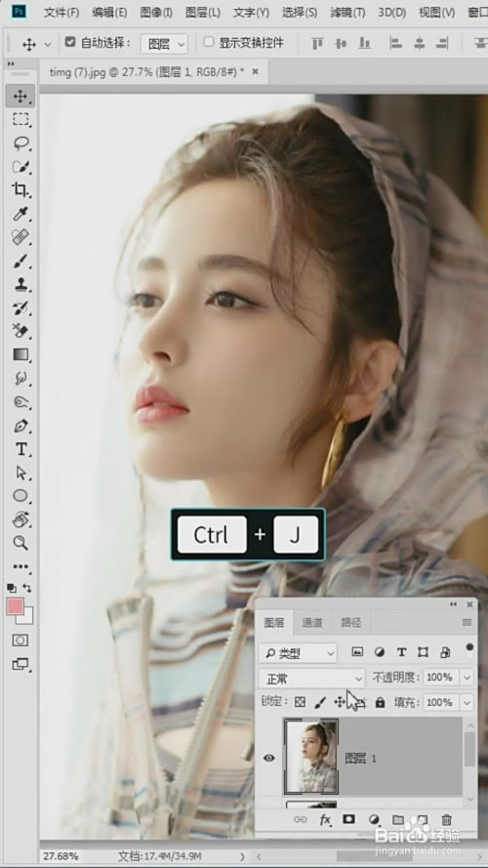
Task: Select the Zoom tool
Action: pos(20,543)
